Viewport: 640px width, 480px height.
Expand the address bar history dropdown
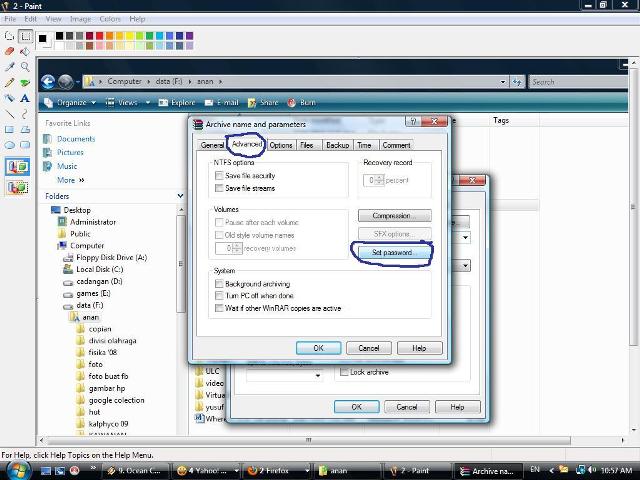pos(503,82)
